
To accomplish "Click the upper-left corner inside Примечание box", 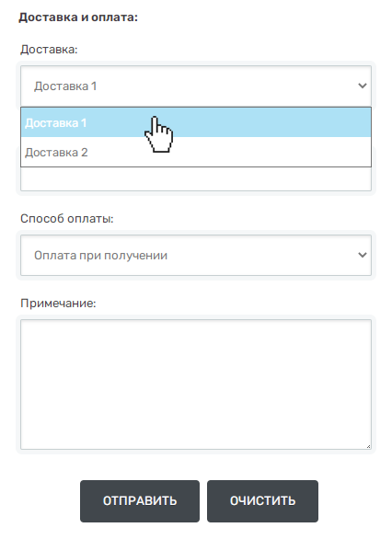I will coord(28,327).
